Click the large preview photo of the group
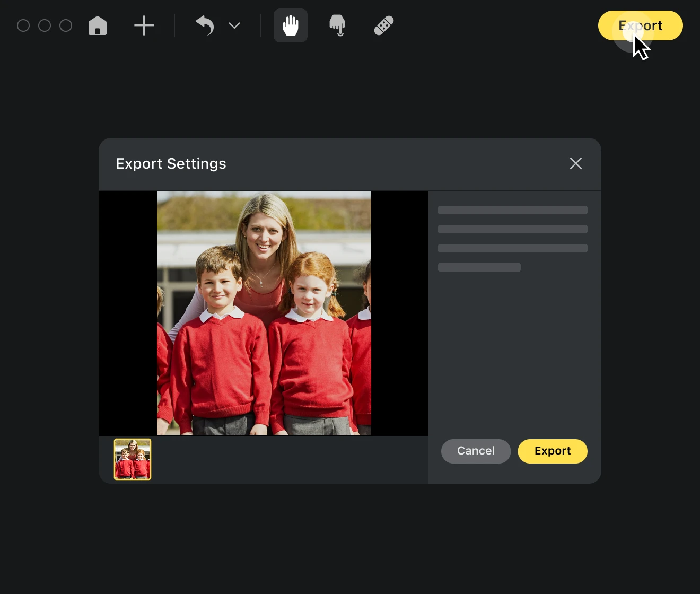 tap(264, 313)
